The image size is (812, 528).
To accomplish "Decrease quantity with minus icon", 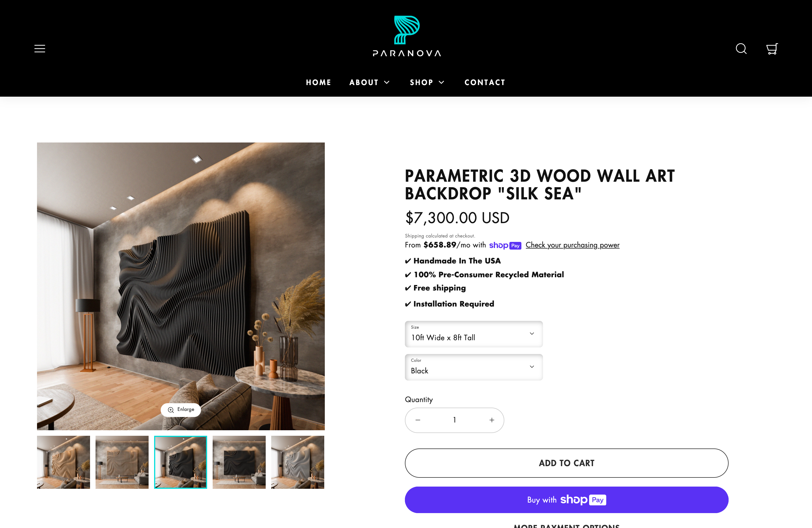I will pyautogui.click(x=418, y=420).
